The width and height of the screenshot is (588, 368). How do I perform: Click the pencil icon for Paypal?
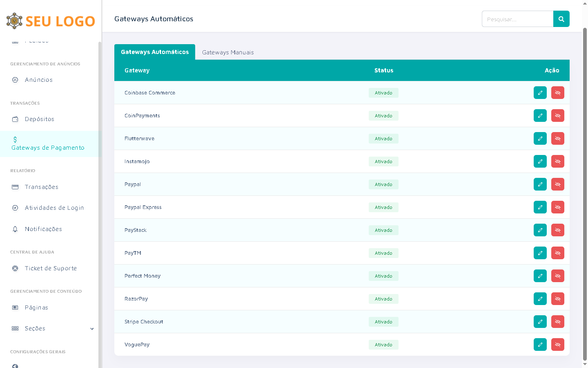[540, 184]
